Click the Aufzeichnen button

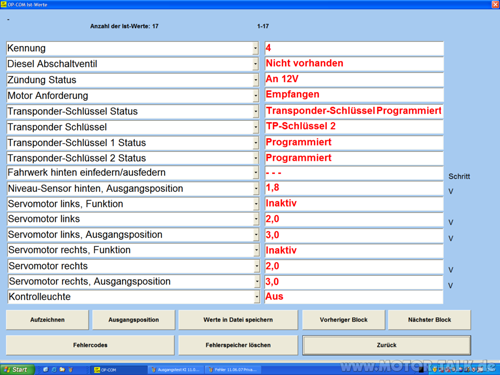[x=47, y=320]
